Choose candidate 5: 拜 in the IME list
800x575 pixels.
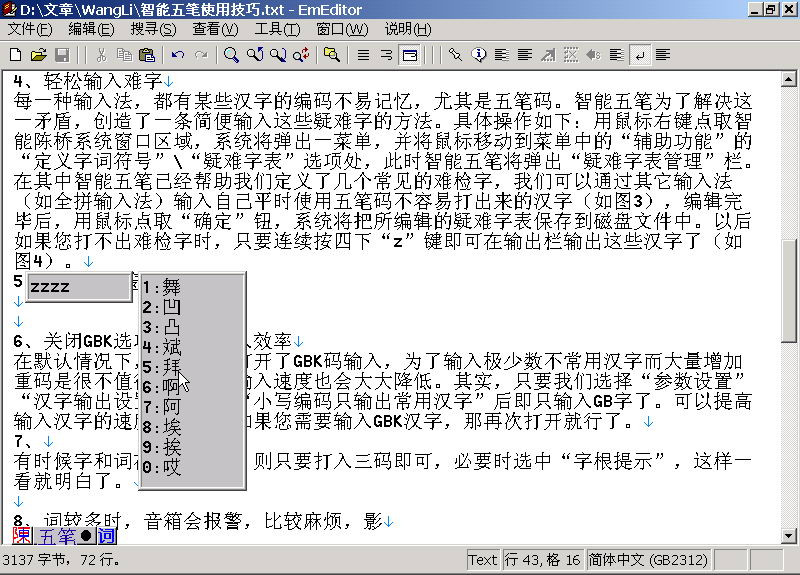point(162,367)
